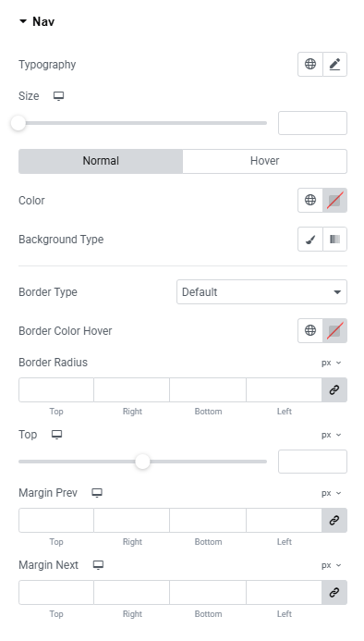
Task: Switch to the Hover tab
Action: point(265,161)
